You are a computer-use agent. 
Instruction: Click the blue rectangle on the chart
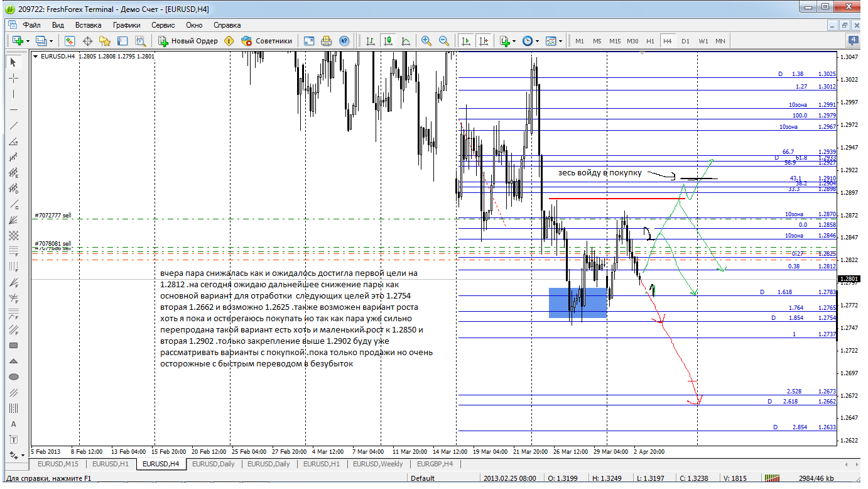tap(578, 302)
